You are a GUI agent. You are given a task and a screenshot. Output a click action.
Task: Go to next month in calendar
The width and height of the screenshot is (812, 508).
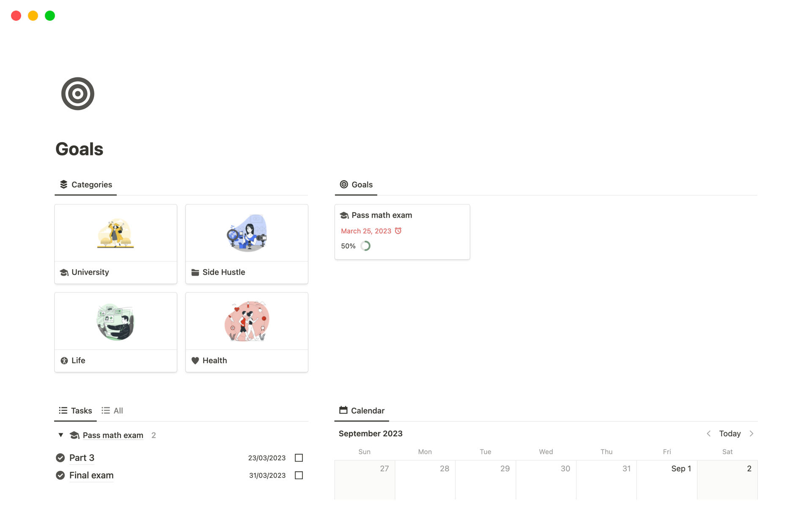coord(752,433)
